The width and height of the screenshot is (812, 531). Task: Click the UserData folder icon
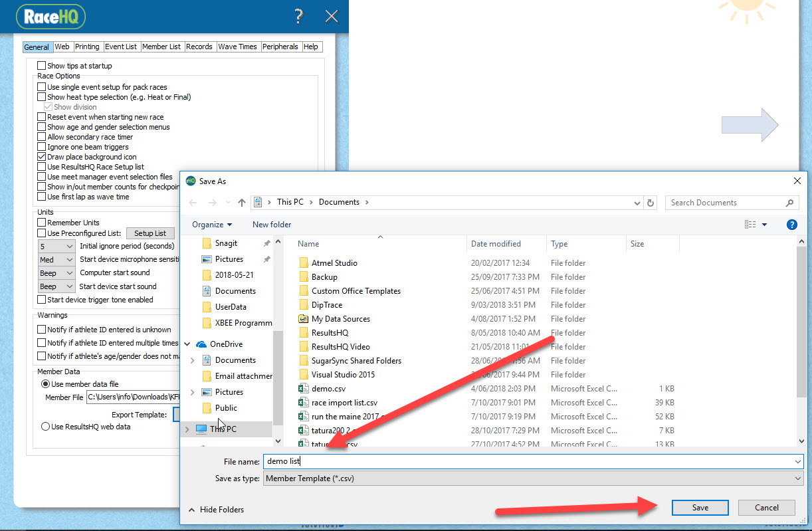click(x=207, y=307)
